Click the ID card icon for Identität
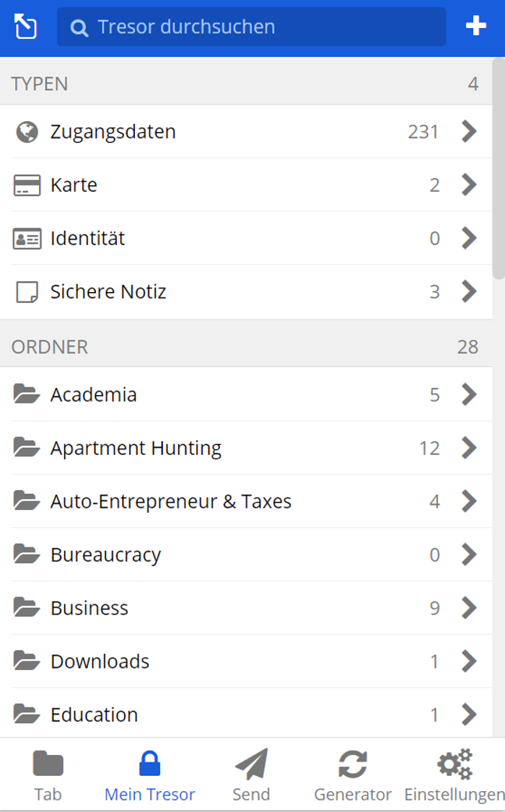Image resolution: width=505 pixels, height=812 pixels. (27, 239)
